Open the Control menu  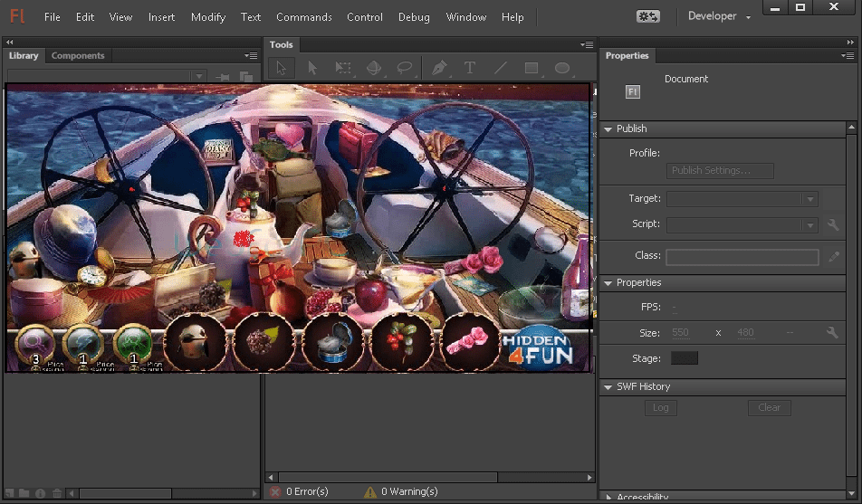click(x=365, y=17)
